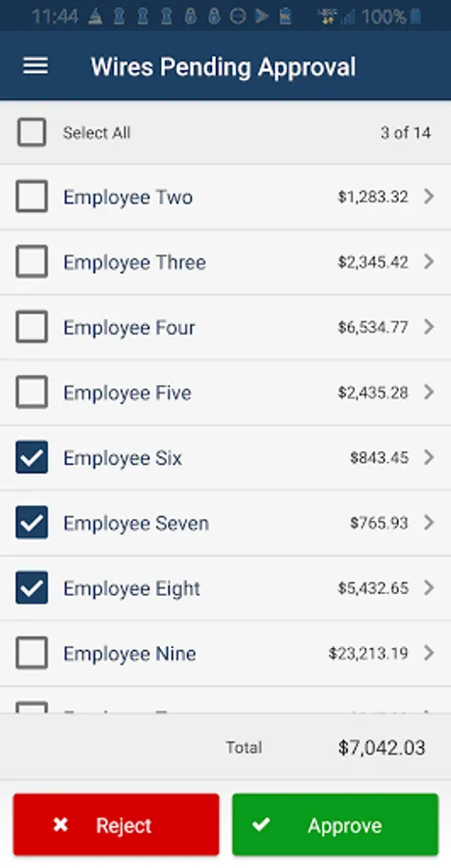Open Employee Six details arrow

point(428,457)
